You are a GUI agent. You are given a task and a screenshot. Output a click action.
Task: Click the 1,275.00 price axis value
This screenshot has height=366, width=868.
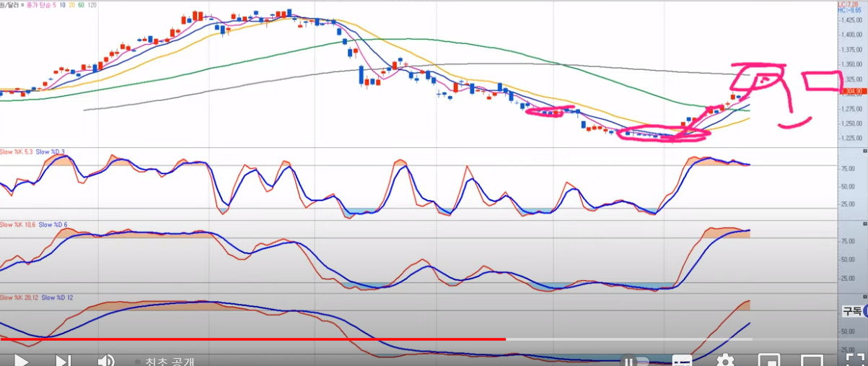tap(852, 109)
